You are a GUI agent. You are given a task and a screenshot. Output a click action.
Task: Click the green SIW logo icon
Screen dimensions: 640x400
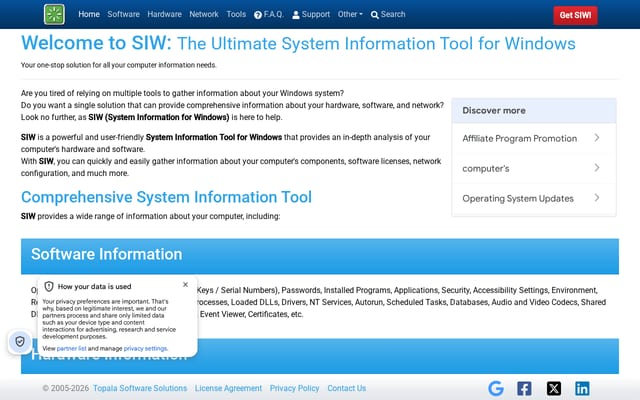pos(54,15)
